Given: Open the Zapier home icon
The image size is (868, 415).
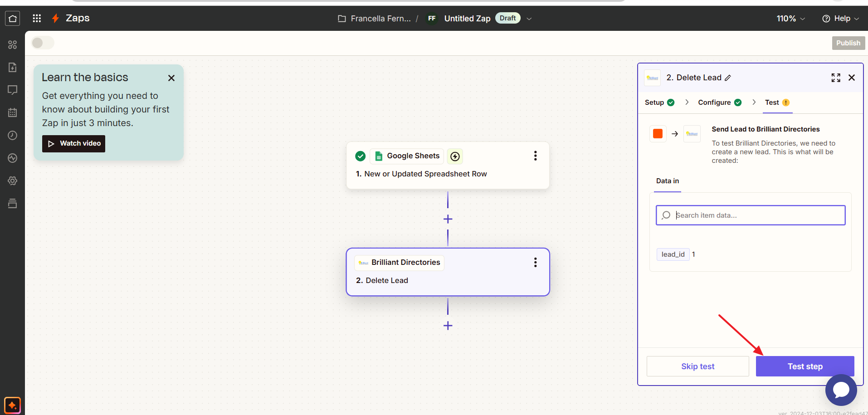Looking at the screenshot, I should click(x=13, y=18).
